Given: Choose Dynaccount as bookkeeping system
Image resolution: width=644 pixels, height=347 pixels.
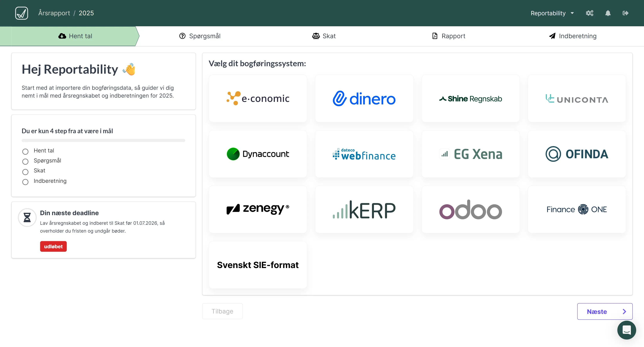Looking at the screenshot, I should click(x=258, y=154).
